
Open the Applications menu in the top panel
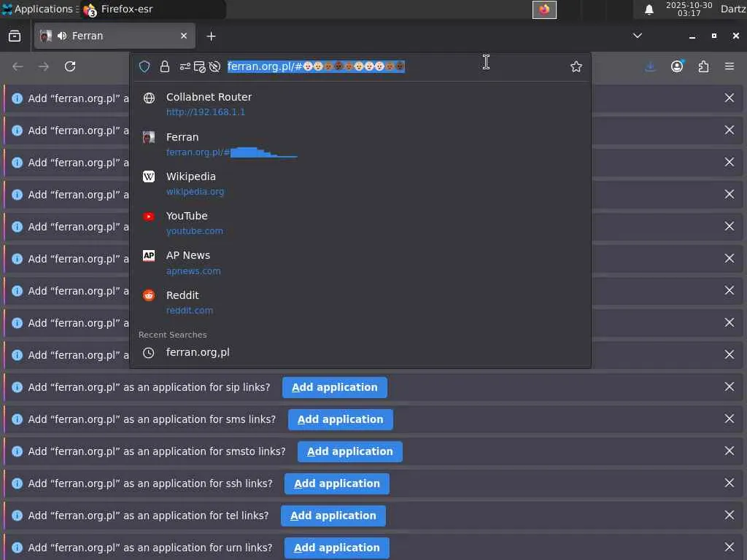[39, 9]
